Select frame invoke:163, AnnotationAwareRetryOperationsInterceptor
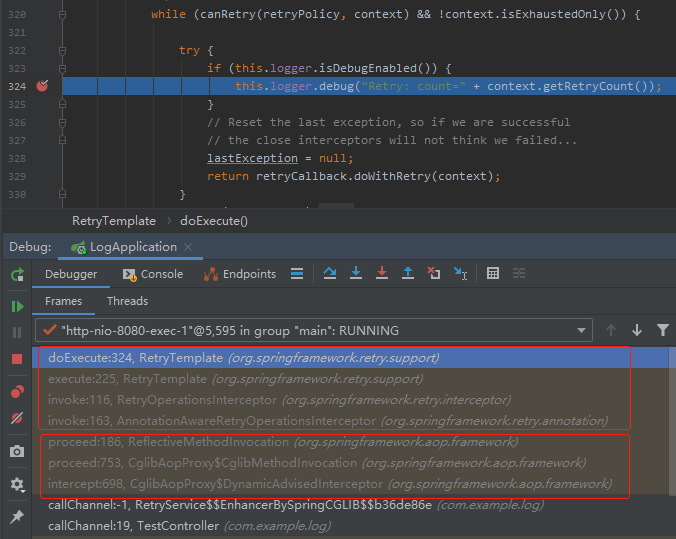 point(350,420)
